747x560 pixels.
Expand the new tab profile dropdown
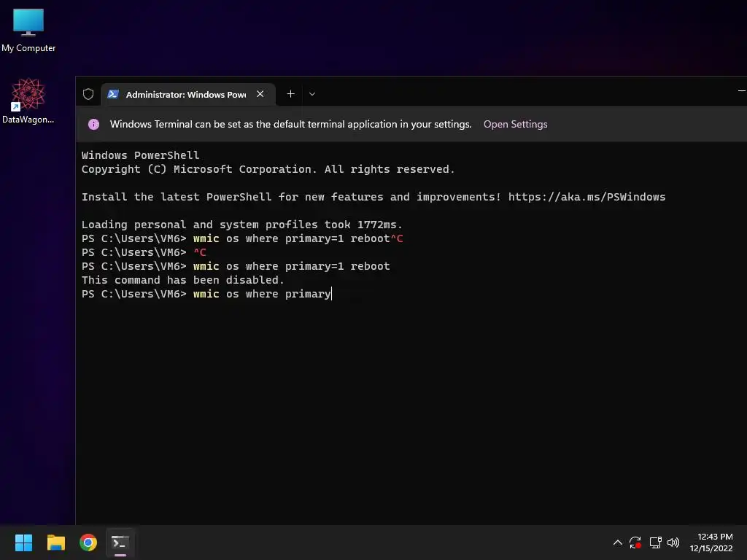click(x=312, y=94)
